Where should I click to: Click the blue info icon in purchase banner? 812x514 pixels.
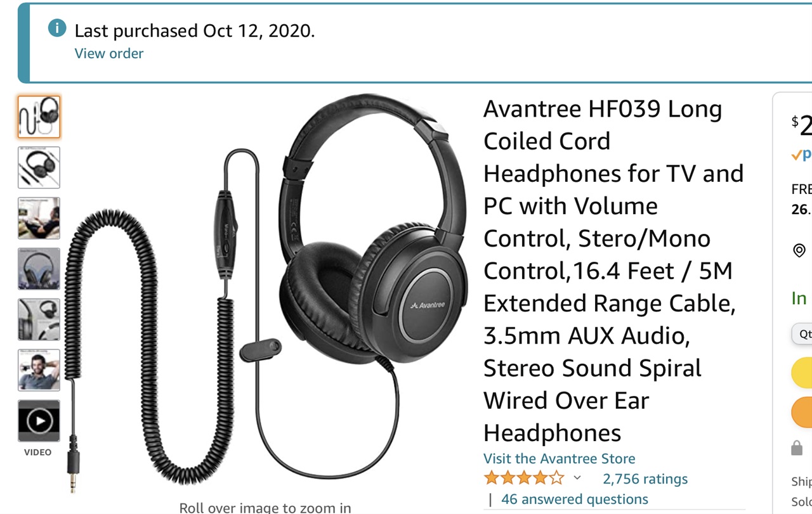point(57,29)
